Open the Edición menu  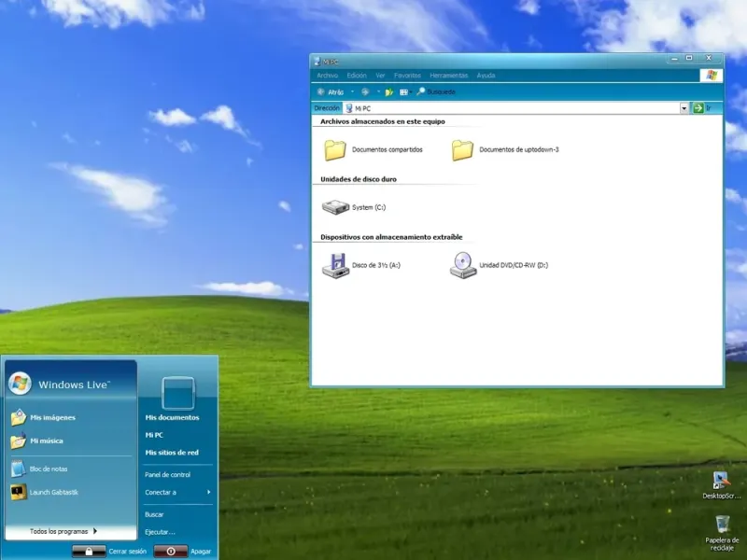(357, 76)
